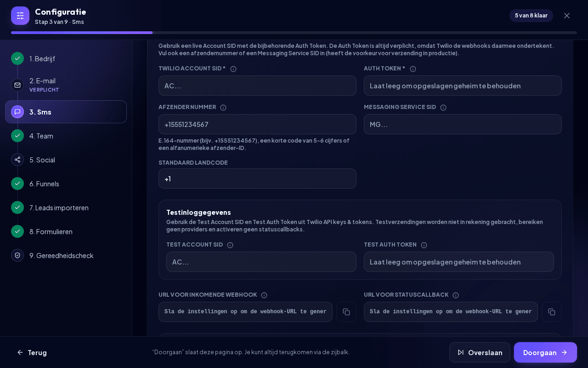Viewport: 588px width, 368px height.
Task: Show info for Test Auth Token
Action: pos(424,245)
